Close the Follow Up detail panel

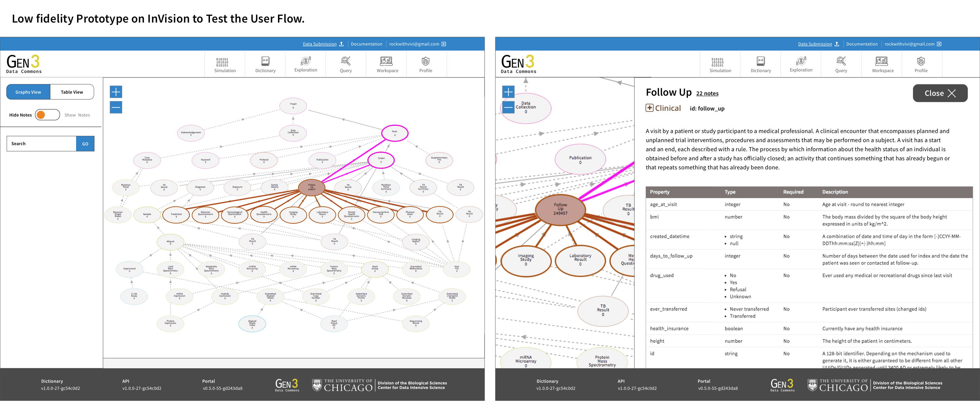[x=940, y=93]
